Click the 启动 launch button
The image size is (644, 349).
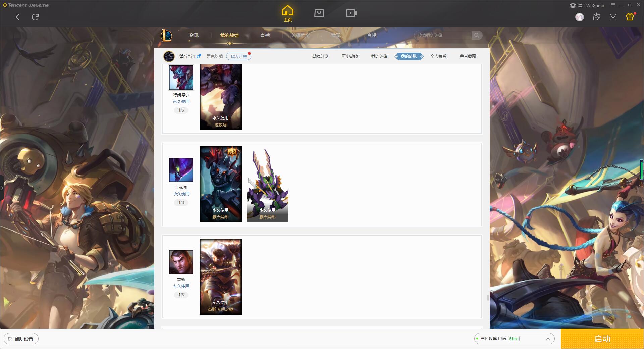(602, 339)
